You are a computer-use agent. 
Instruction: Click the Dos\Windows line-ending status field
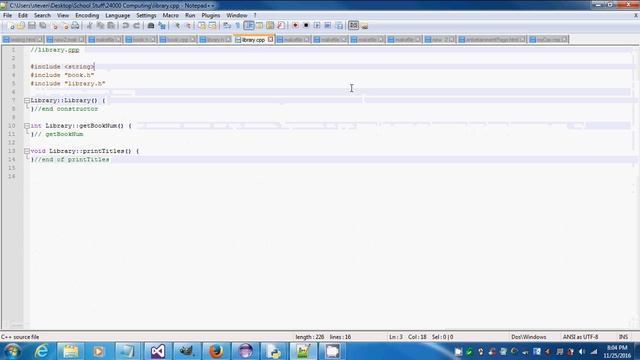click(x=529, y=337)
